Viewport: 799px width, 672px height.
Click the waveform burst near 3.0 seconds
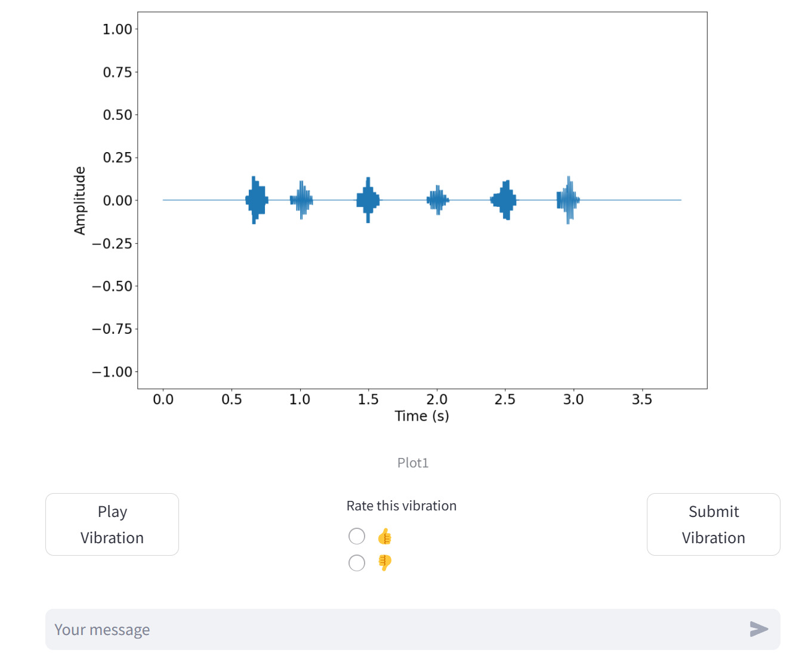568,200
